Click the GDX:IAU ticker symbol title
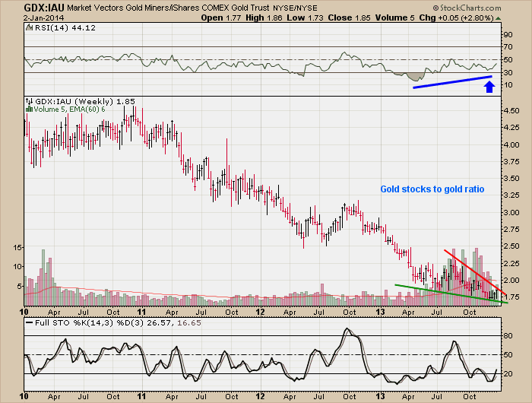532x403 pixels. pos(44,8)
